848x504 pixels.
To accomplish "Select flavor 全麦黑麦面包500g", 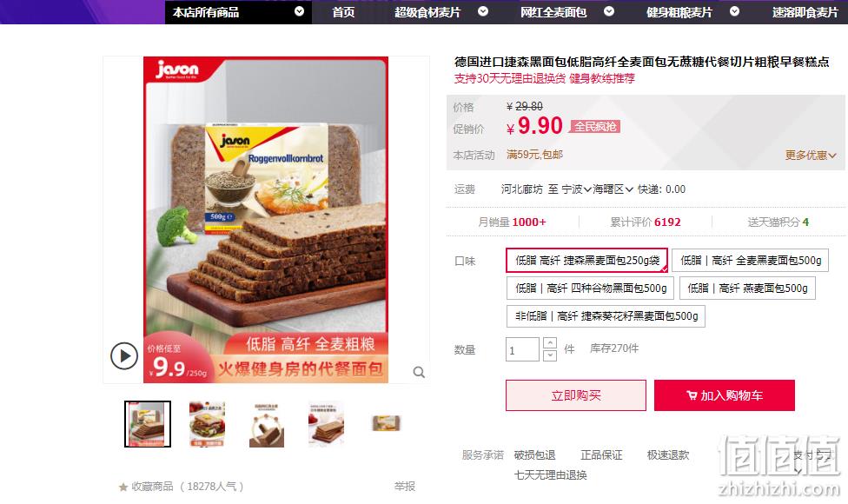I will [x=750, y=261].
